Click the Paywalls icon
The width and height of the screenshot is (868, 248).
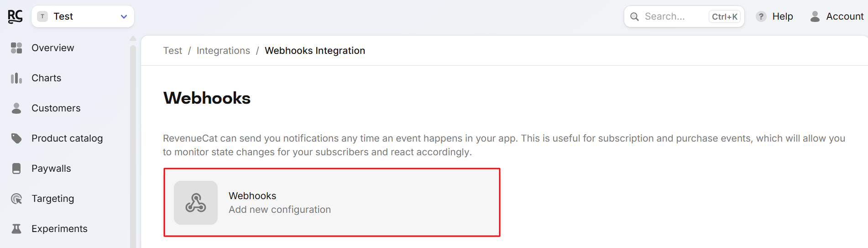click(16, 169)
